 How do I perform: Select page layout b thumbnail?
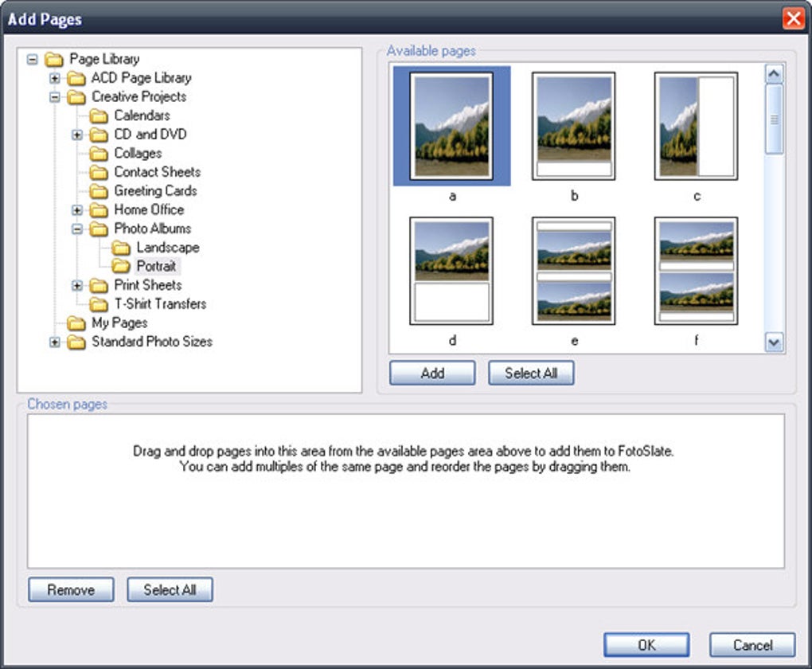[x=573, y=124]
